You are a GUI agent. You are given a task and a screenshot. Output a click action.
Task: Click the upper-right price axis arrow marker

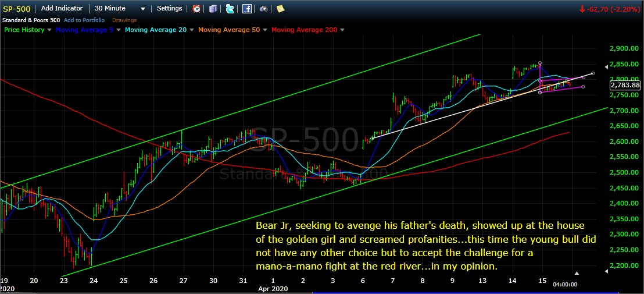[x=607, y=66]
